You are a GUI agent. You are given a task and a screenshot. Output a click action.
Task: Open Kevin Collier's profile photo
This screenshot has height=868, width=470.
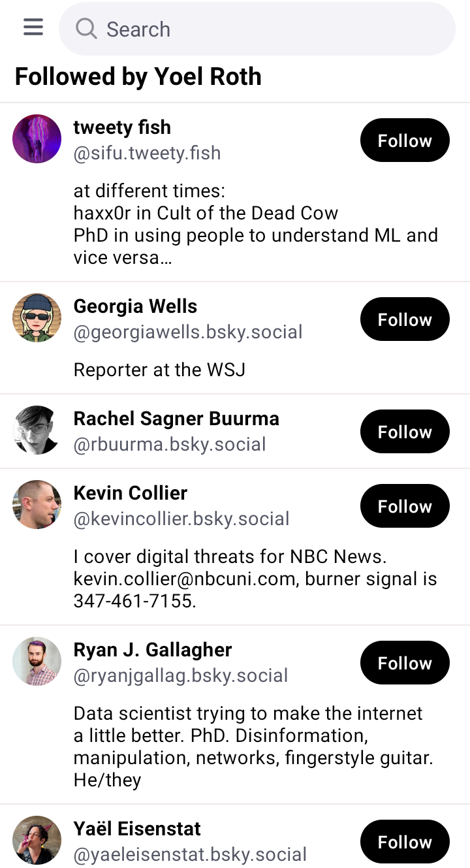tap(37, 504)
